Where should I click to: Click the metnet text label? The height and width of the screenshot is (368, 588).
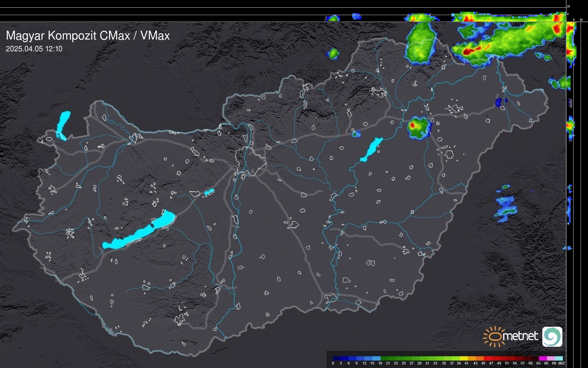520,336
